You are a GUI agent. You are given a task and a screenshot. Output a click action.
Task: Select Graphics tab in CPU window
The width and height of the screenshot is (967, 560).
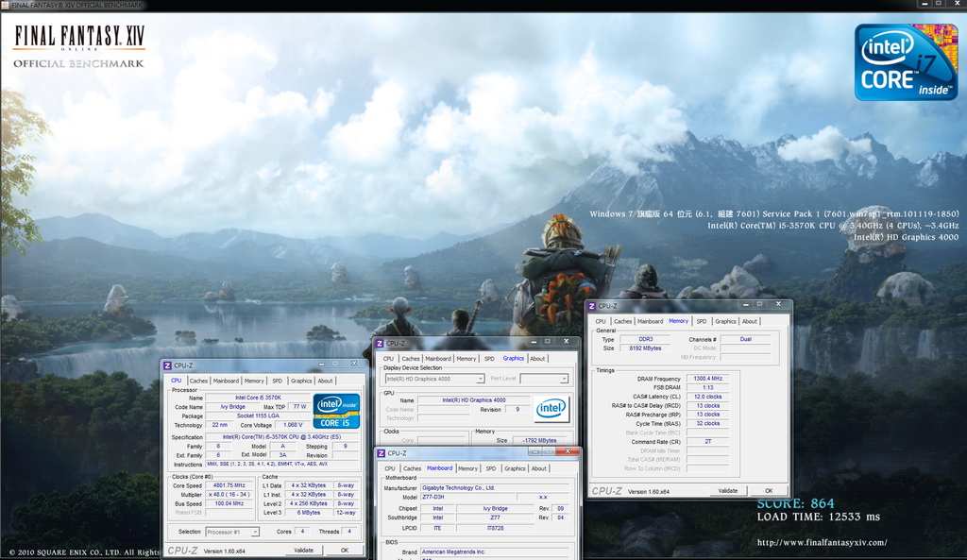[x=301, y=382]
